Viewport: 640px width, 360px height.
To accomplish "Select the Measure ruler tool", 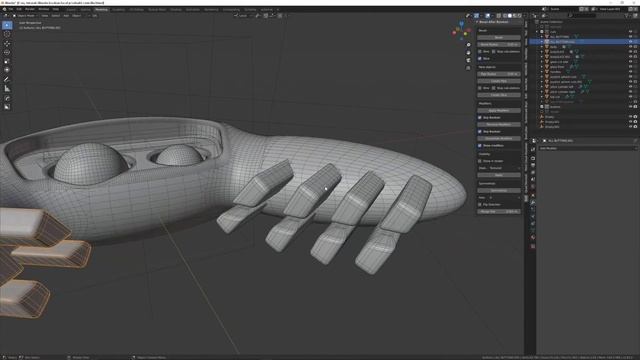I will [x=7, y=89].
